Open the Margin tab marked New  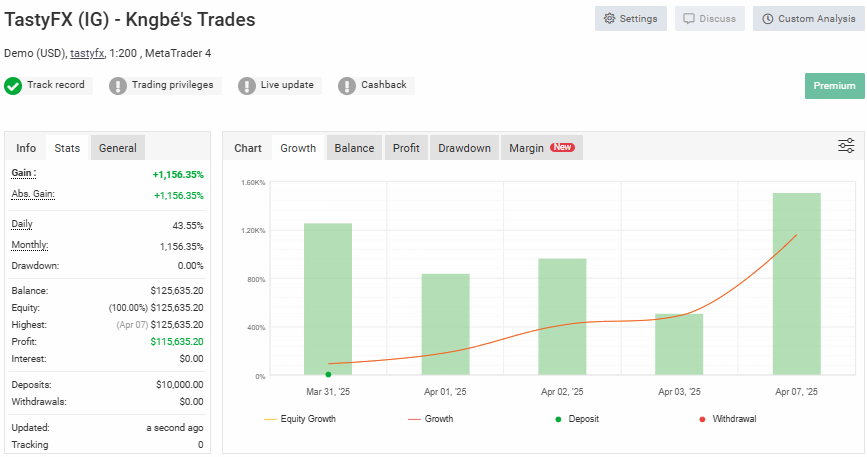coord(540,148)
